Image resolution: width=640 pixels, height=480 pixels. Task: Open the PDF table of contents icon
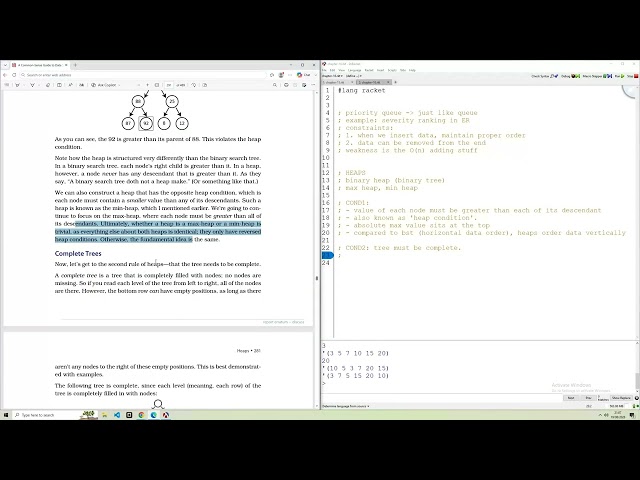click(7, 85)
